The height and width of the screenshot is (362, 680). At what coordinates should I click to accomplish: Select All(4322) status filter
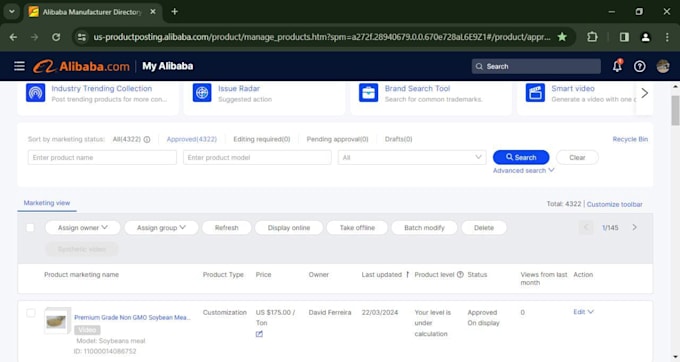click(127, 139)
